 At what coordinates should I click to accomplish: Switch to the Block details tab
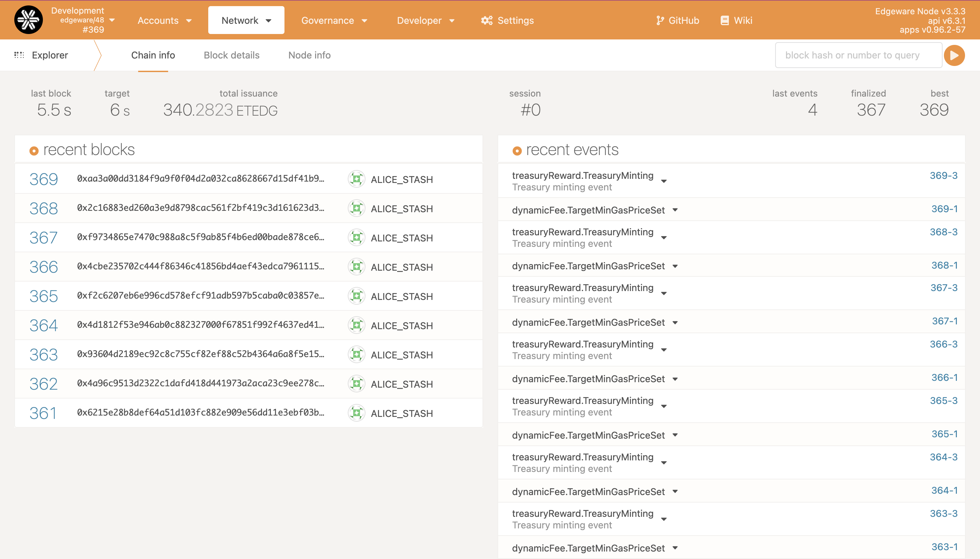point(231,55)
